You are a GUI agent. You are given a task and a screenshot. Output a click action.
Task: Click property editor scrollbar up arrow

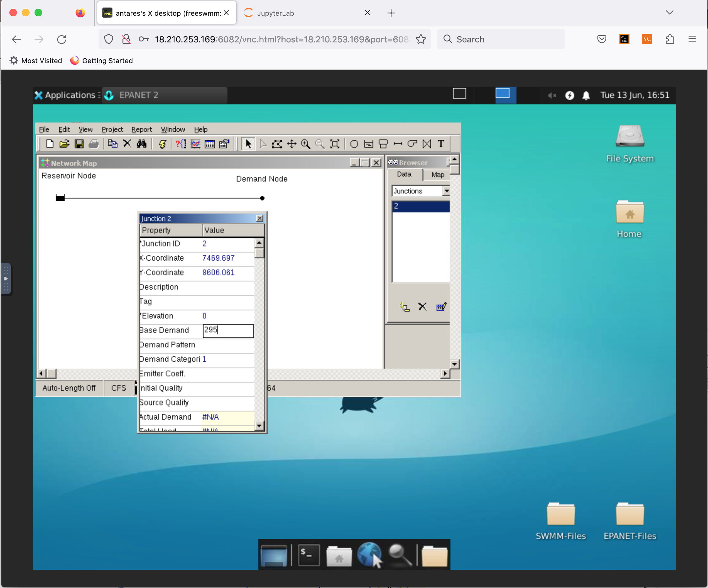pos(259,243)
